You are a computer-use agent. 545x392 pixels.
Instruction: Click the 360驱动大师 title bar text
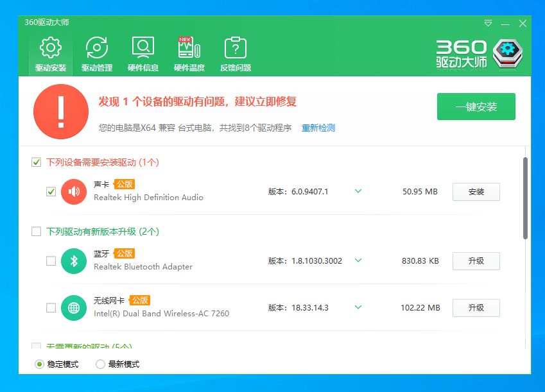[x=47, y=22]
